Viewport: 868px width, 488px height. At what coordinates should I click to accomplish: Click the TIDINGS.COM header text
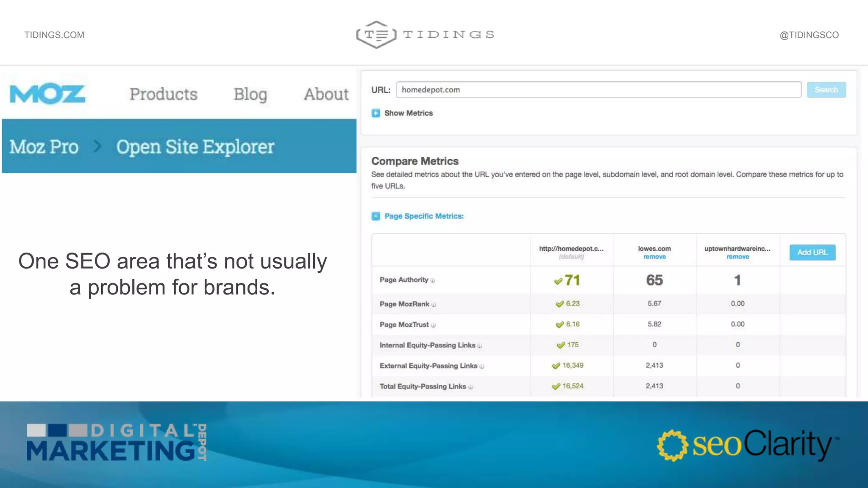[54, 35]
